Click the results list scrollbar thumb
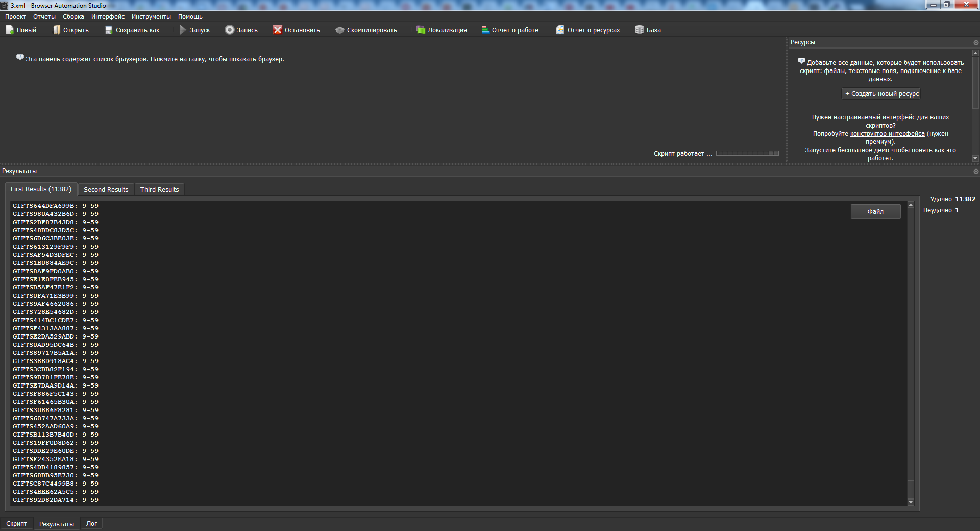Viewport: 980px width, 531px height. (911, 489)
